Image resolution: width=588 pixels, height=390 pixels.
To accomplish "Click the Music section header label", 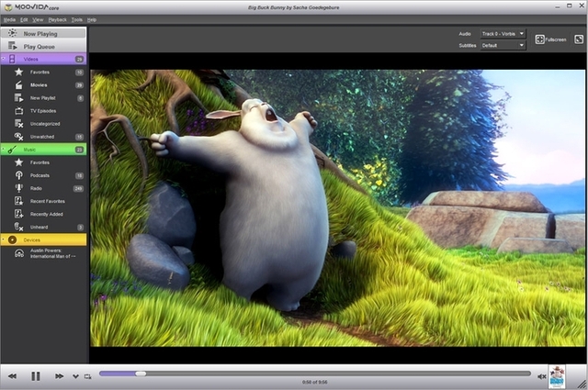I will [29, 150].
